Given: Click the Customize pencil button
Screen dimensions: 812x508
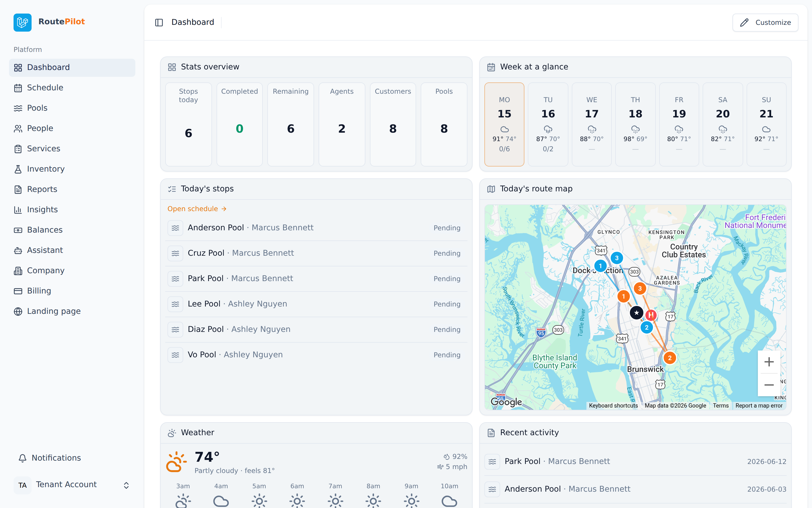Looking at the screenshot, I should (x=765, y=23).
